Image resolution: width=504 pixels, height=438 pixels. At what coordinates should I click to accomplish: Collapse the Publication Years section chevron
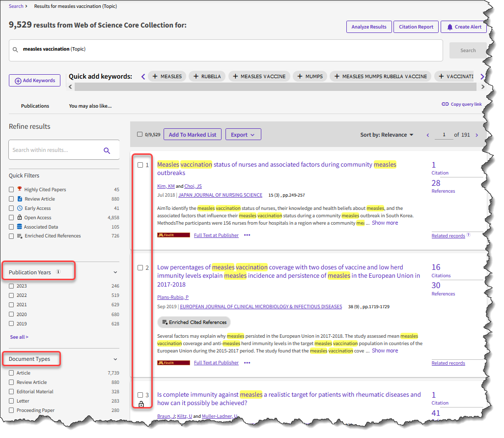pos(115,272)
